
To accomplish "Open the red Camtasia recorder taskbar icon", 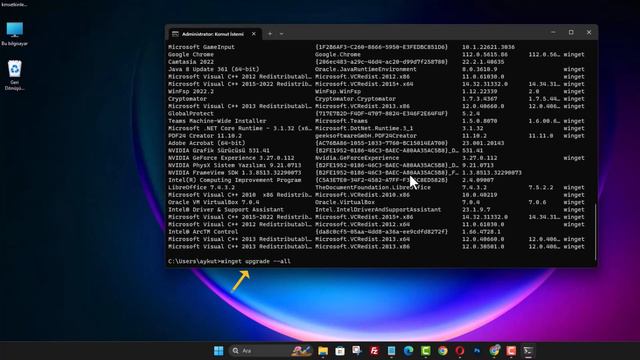I will [511, 351].
